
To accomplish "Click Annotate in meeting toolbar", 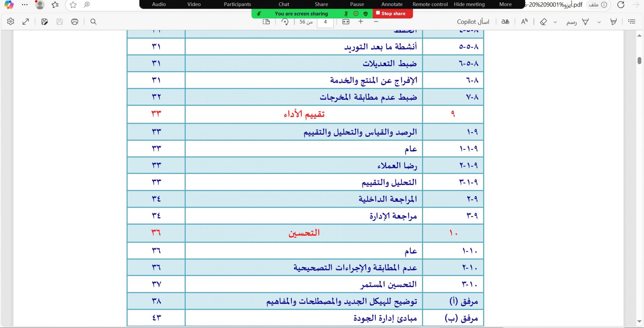I will [392, 4].
